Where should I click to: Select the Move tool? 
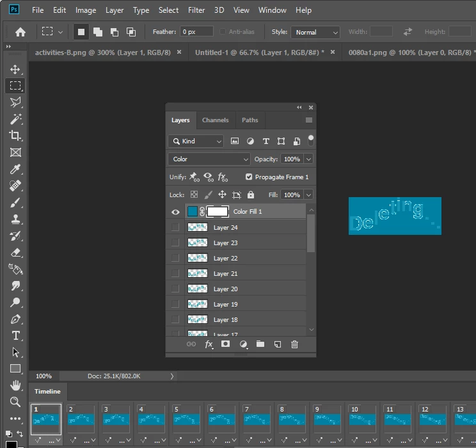[x=15, y=70]
